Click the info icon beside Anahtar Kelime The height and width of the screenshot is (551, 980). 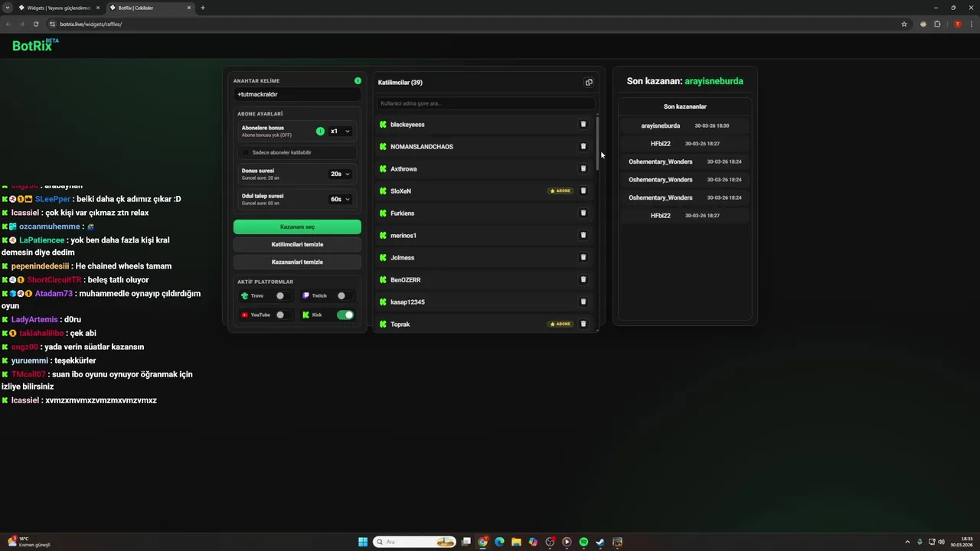tap(358, 80)
